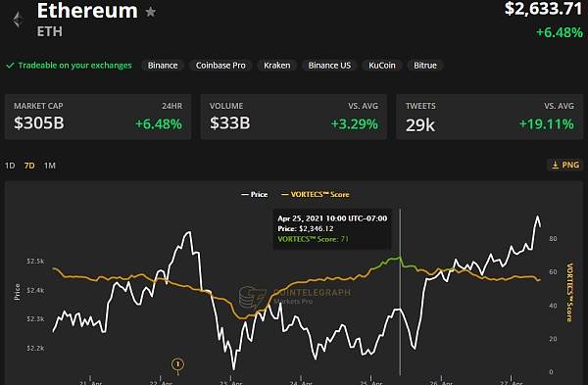This screenshot has height=385, width=588.
Task: Click the numbered event marker on chart
Action: 177,364
